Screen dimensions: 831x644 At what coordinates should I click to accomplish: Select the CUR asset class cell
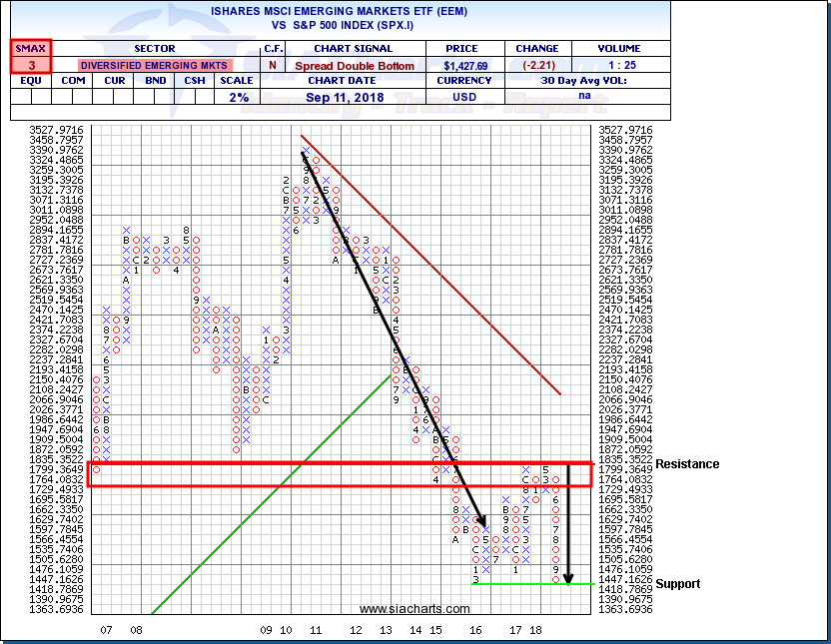click(x=115, y=81)
